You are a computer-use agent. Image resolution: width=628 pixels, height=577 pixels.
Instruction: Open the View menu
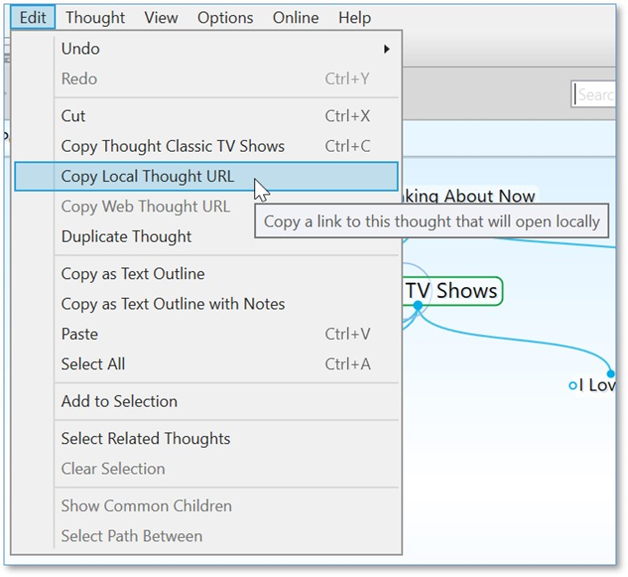point(161,18)
